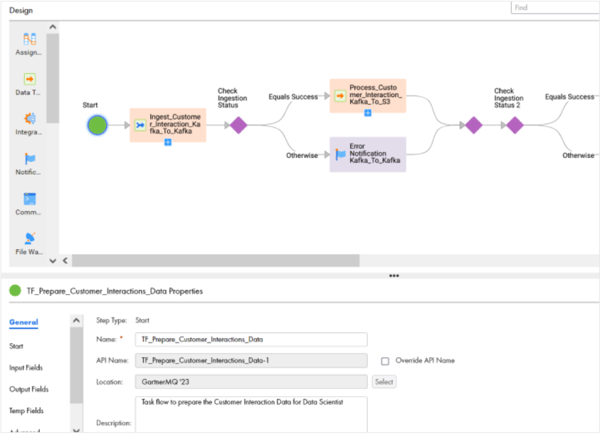This screenshot has height=434, width=600.
Task: Click palette scroll up arrow
Action: pos(53,27)
